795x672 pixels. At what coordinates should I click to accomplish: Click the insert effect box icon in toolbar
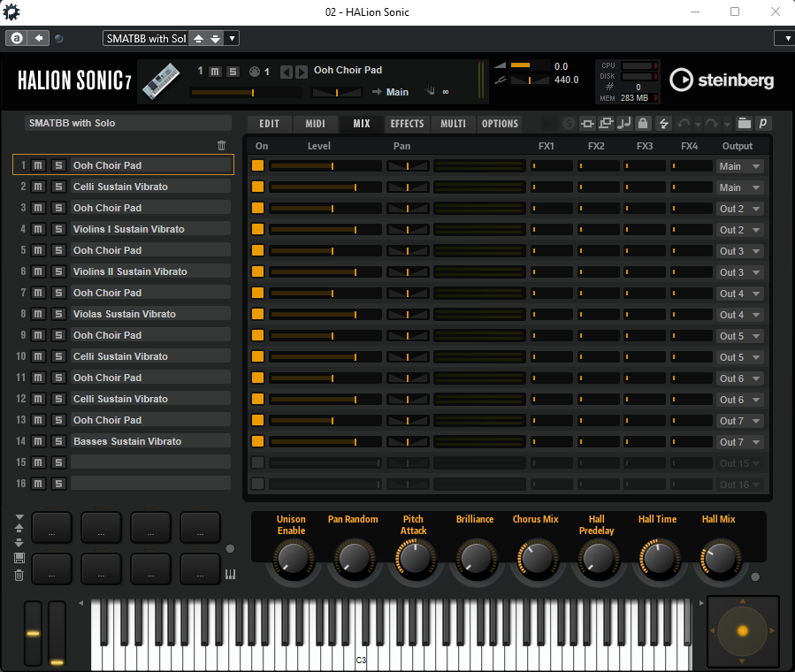[588, 123]
